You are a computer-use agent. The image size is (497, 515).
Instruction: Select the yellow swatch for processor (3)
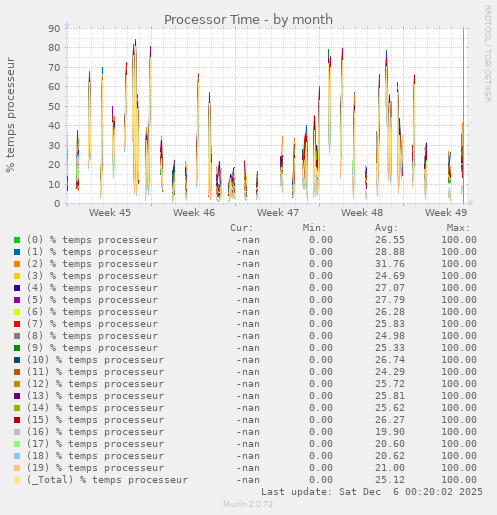click(17, 276)
